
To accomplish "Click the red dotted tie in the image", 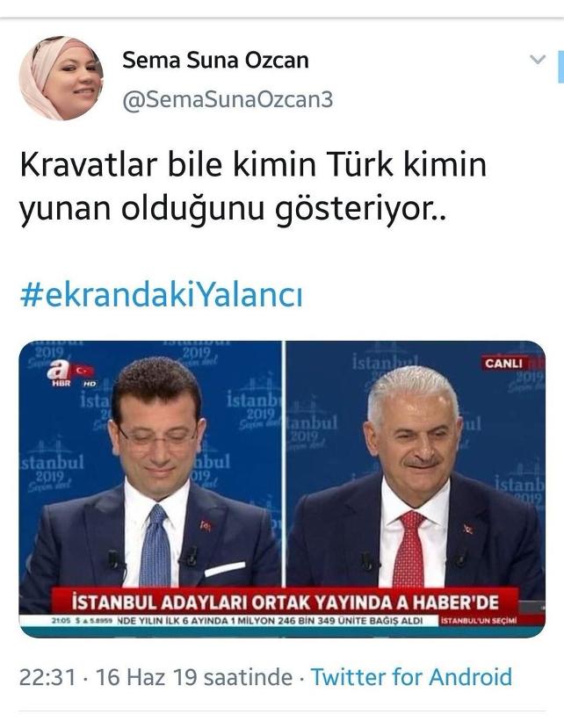I will tap(409, 549).
